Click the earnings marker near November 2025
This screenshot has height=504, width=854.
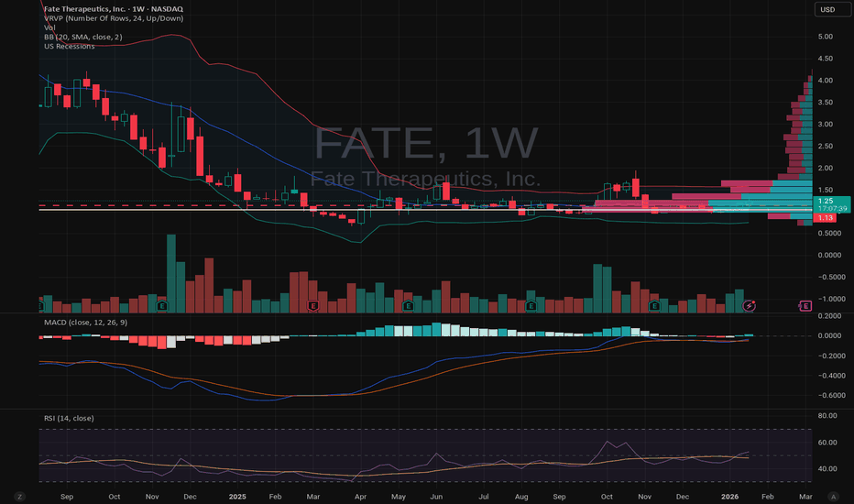click(654, 304)
